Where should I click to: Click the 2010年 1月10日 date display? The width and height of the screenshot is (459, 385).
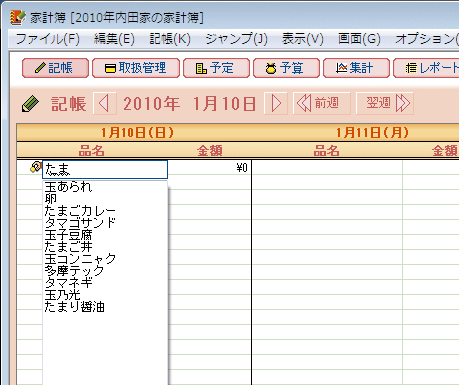pos(190,104)
